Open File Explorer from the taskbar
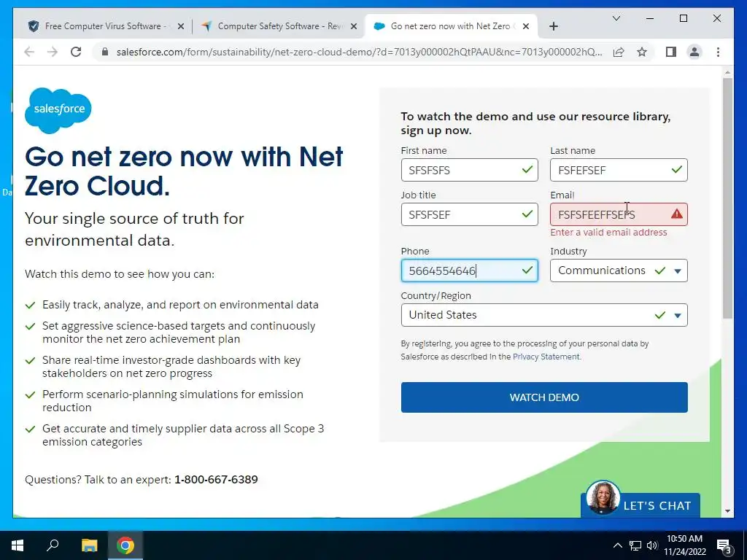This screenshot has width=747, height=560. (89, 545)
